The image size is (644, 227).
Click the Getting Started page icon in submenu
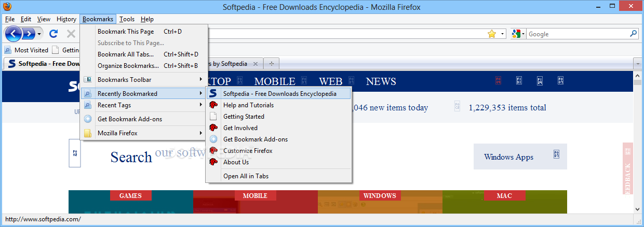(213, 117)
